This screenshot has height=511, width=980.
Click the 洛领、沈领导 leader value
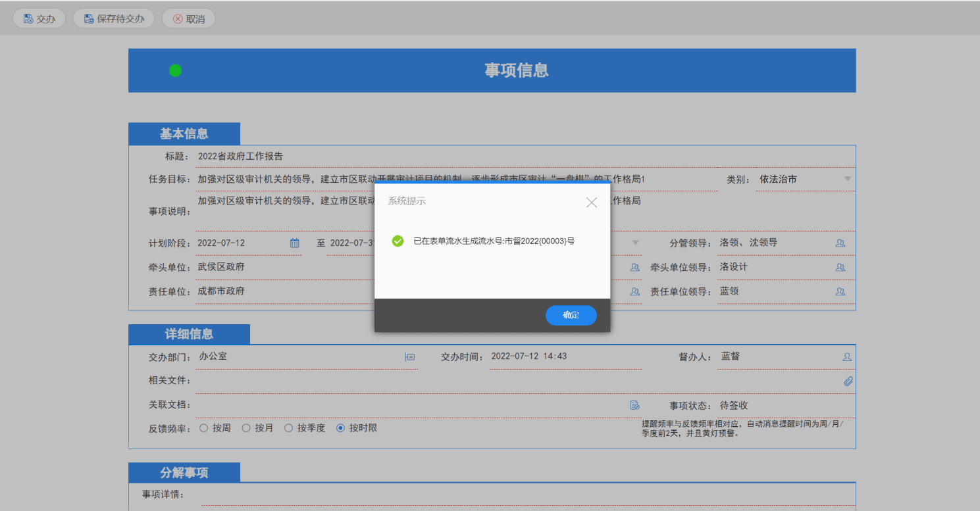[x=749, y=243]
